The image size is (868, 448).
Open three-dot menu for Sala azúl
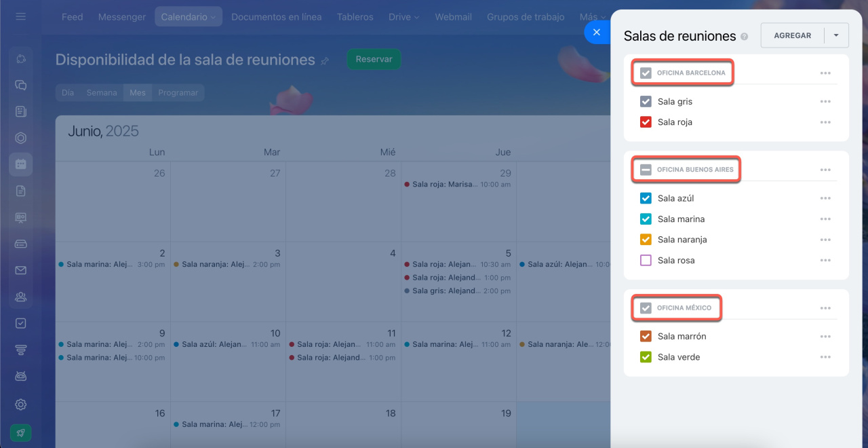click(x=825, y=198)
